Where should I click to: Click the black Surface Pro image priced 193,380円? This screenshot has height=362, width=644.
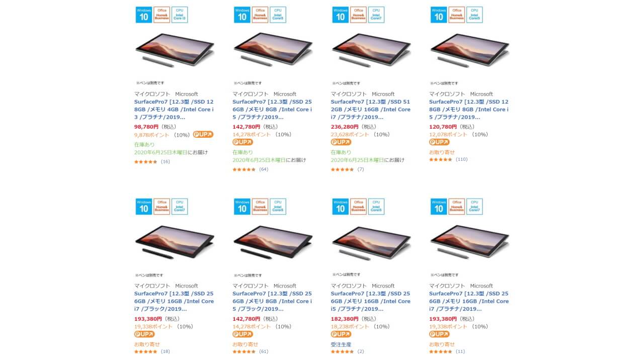pos(174,241)
